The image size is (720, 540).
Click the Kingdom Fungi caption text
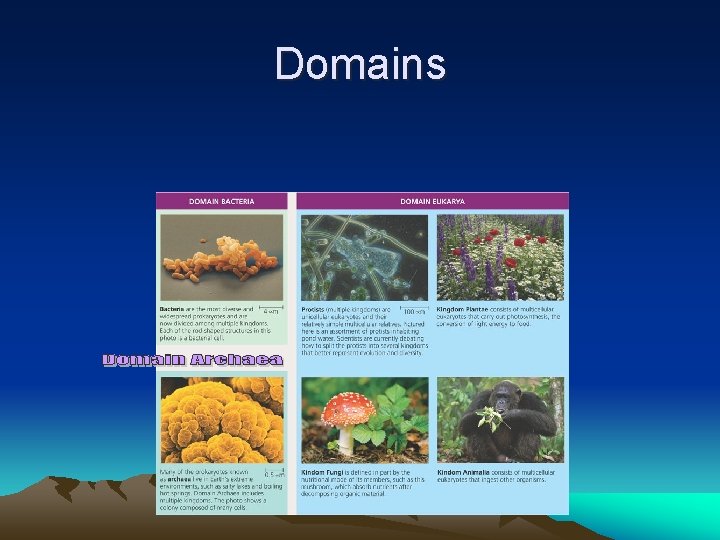(363, 483)
